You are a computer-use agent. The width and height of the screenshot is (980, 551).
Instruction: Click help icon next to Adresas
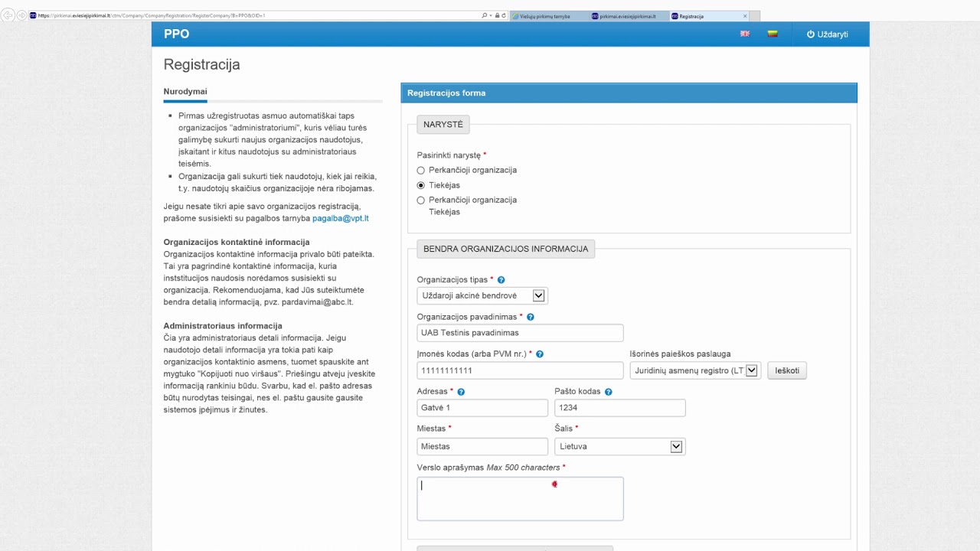click(x=461, y=392)
